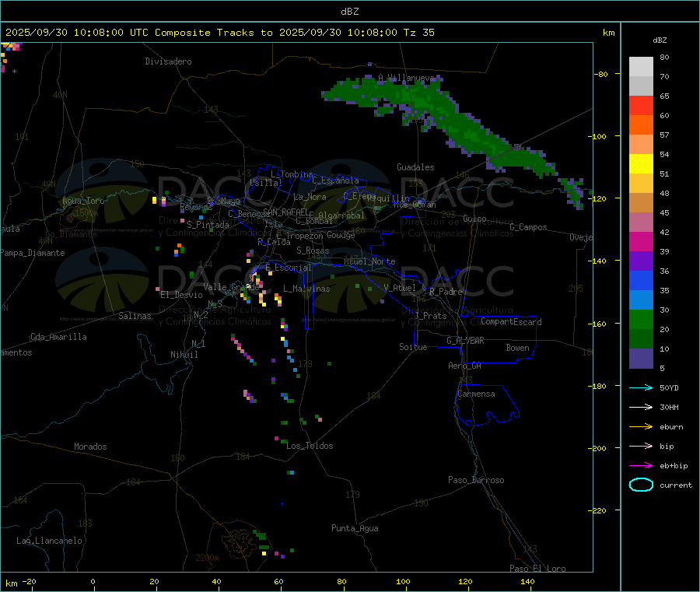This screenshot has height=592, width=700.
Task: Click the 'dBZ' title at top center
Action: [349, 12]
